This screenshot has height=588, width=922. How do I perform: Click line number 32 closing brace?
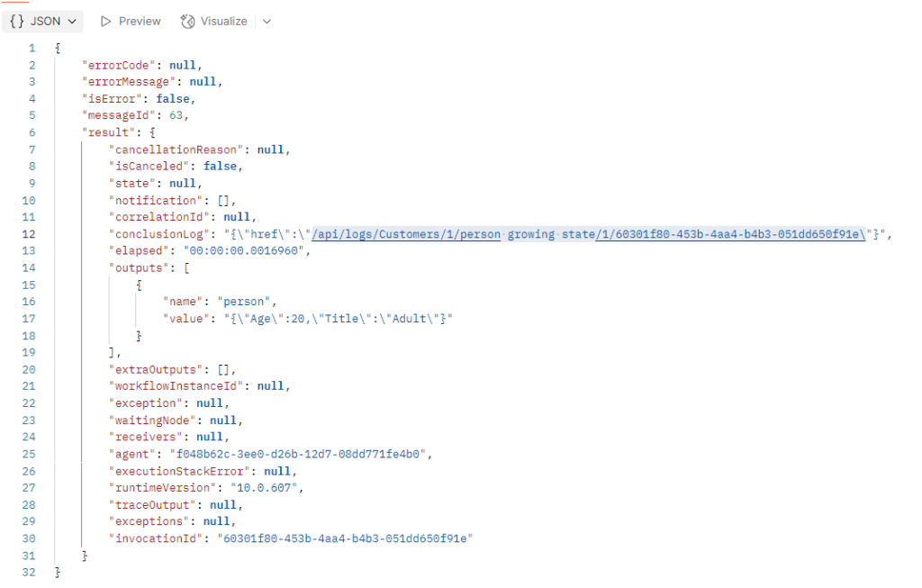(x=29, y=572)
